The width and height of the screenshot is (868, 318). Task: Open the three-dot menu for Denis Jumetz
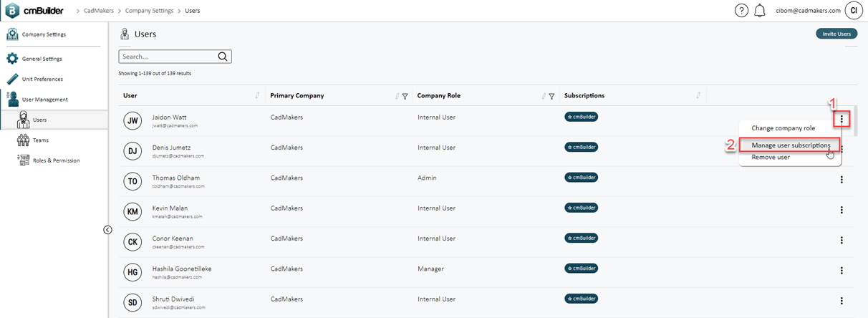tap(842, 150)
